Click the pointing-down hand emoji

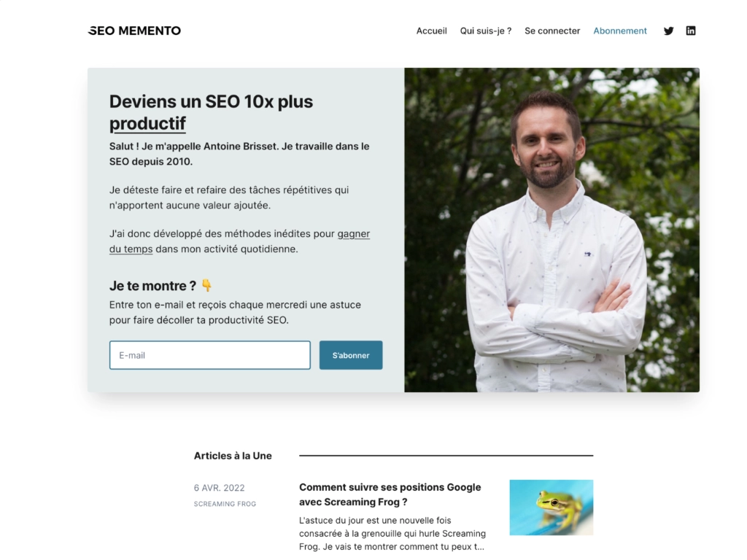click(x=206, y=285)
